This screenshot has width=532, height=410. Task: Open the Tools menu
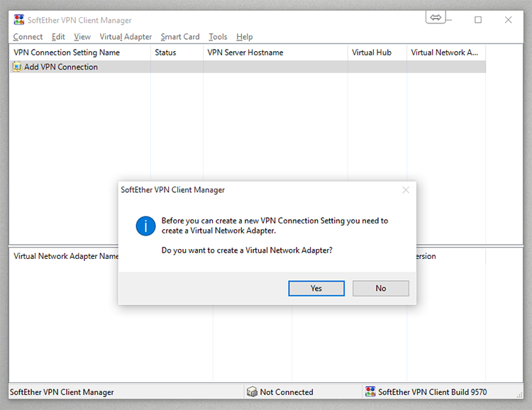point(218,37)
